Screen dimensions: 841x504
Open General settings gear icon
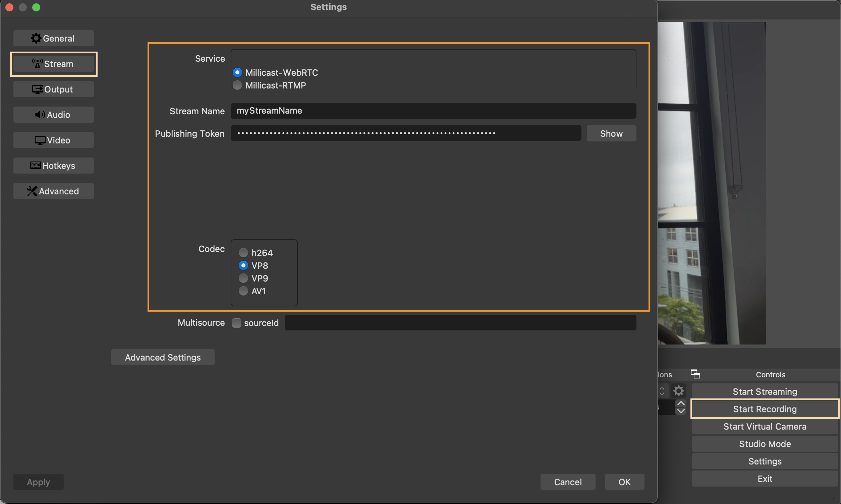point(36,38)
